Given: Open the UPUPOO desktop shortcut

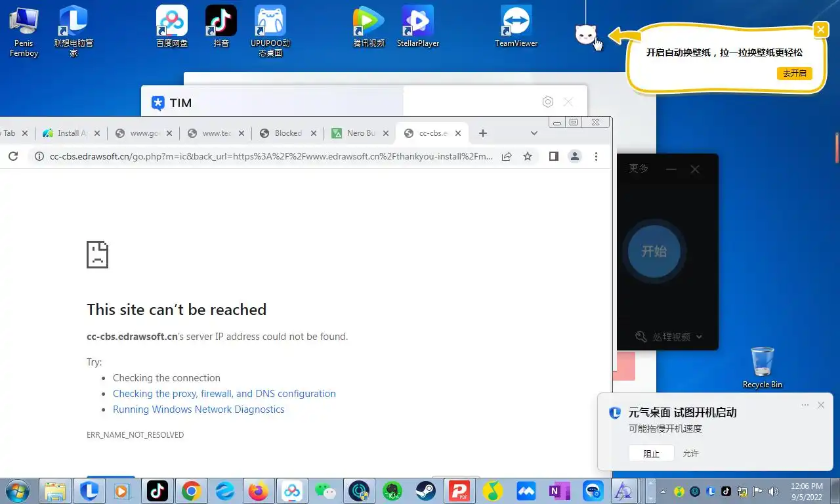Looking at the screenshot, I should click(270, 31).
